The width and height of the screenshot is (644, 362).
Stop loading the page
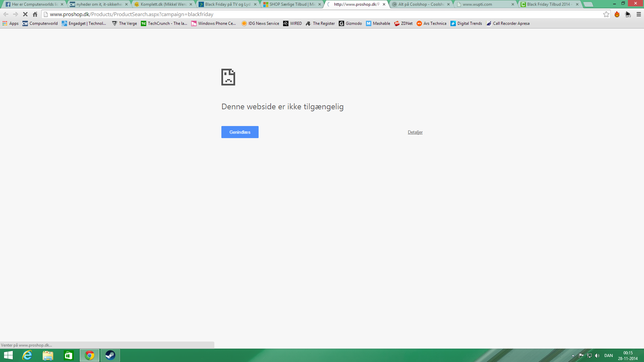25,14
